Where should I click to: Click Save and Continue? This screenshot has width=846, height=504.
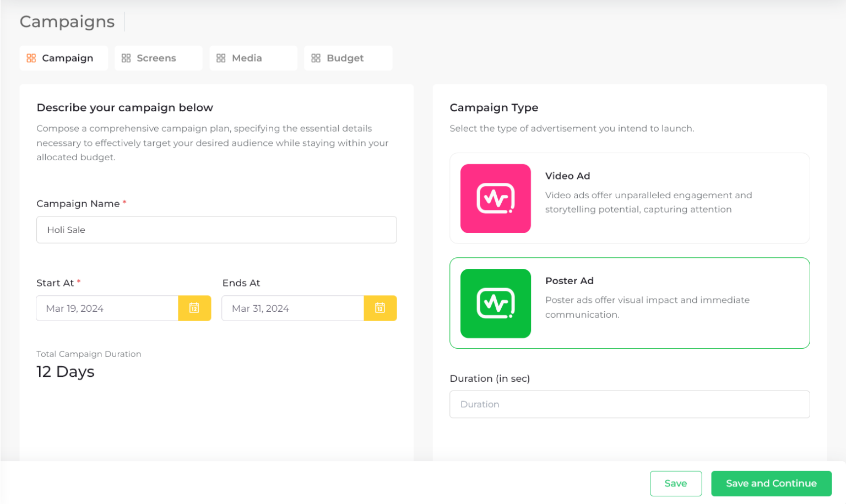click(x=771, y=484)
